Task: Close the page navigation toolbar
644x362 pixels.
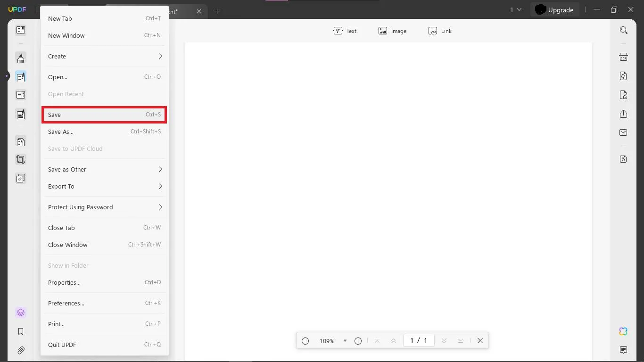Action: tap(480, 341)
